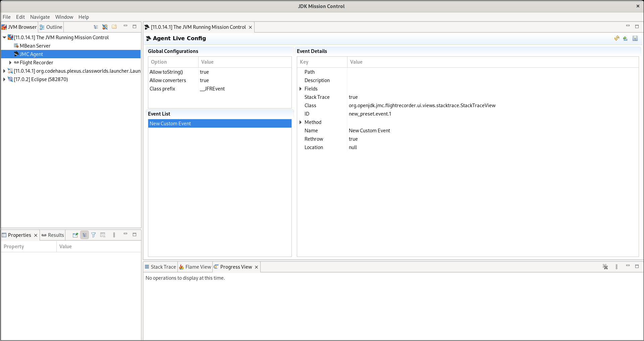Click the __JFREvent class prefix value
Image resolution: width=644 pixels, height=341 pixels.
[212, 89]
